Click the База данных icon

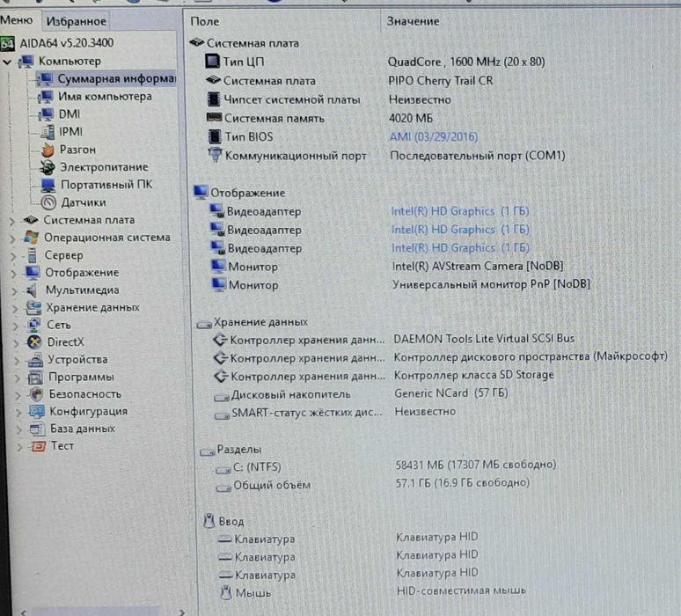pos(37,429)
